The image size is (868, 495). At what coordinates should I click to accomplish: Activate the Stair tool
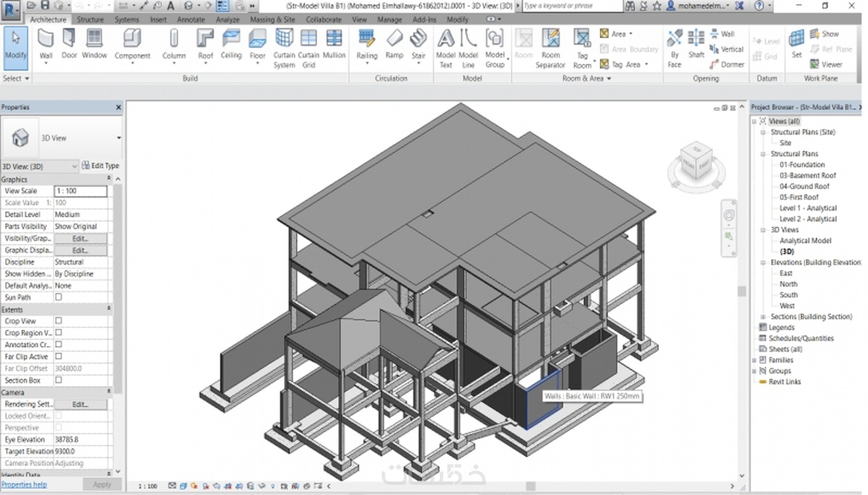coord(418,46)
